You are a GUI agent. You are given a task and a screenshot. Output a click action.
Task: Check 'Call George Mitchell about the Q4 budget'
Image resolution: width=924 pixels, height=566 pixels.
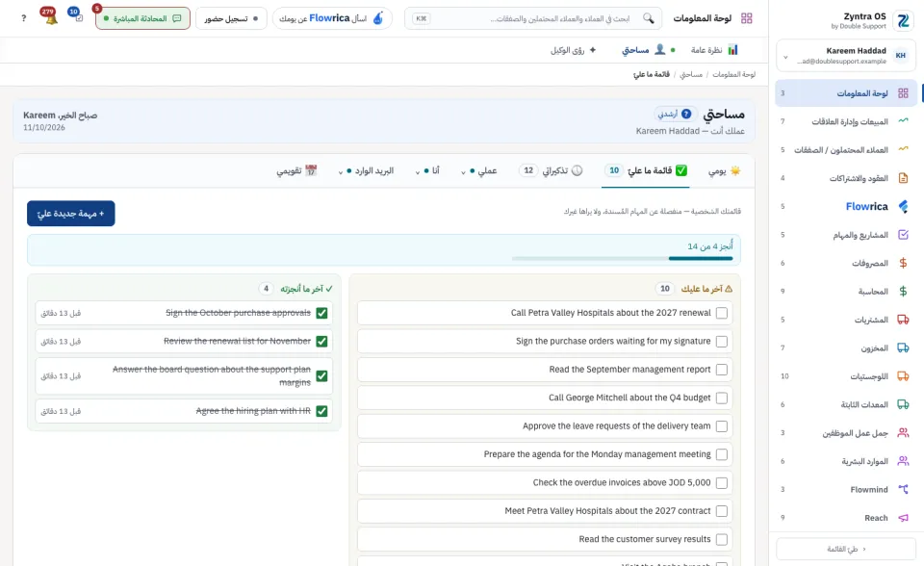[x=721, y=398]
